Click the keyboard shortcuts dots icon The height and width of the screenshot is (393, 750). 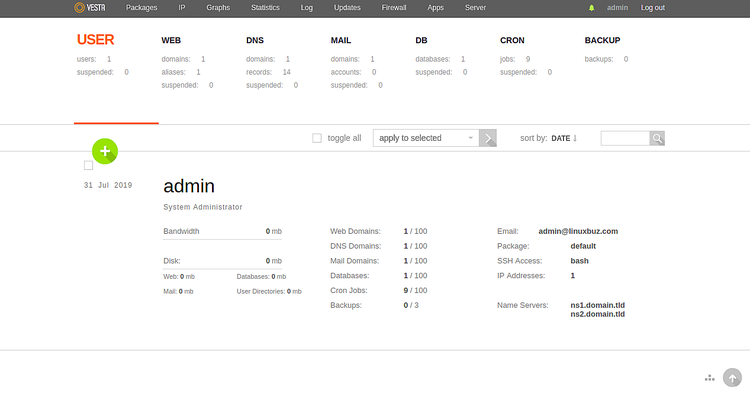710,378
